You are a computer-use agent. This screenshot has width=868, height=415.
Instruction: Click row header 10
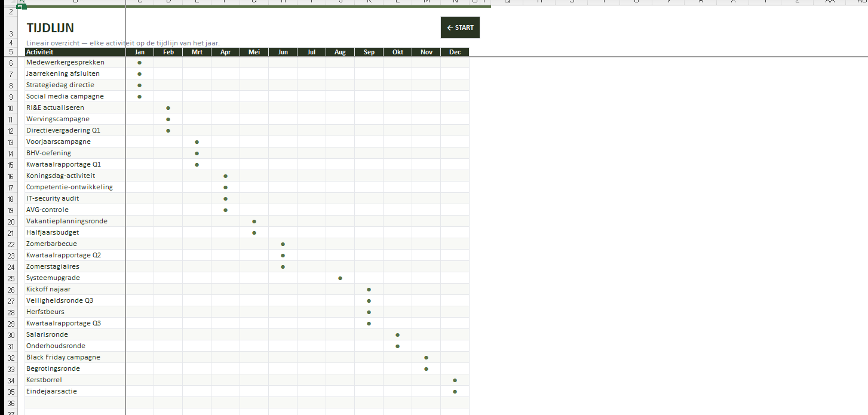pyautogui.click(x=11, y=108)
